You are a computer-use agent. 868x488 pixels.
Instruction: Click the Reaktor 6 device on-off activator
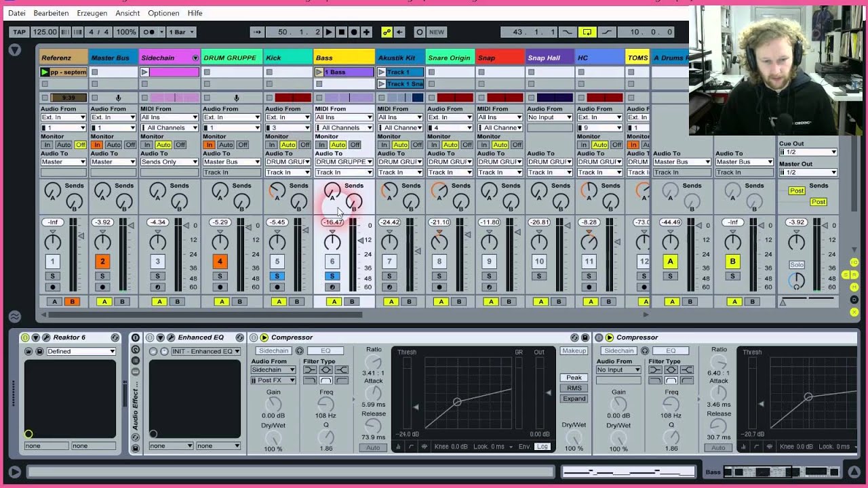25,338
